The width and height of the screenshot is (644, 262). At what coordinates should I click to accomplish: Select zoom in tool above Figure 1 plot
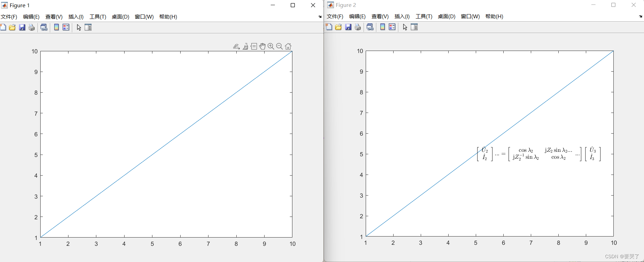pyautogui.click(x=271, y=46)
